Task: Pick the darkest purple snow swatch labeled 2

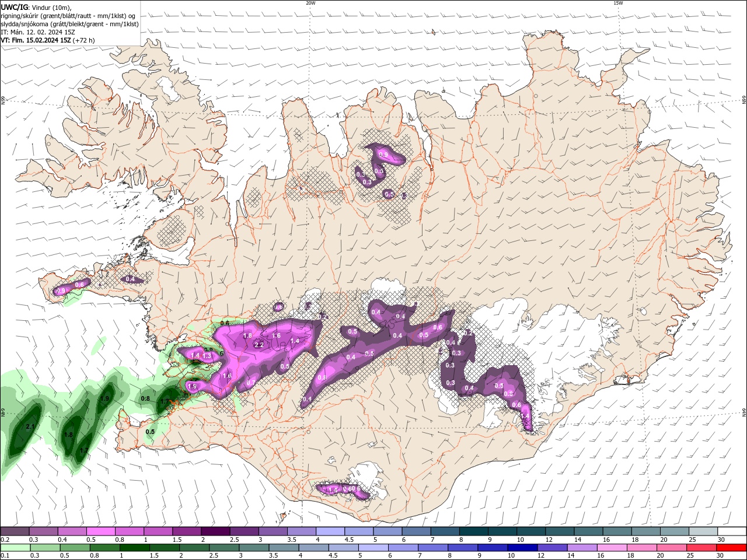Action: [x=215, y=531]
